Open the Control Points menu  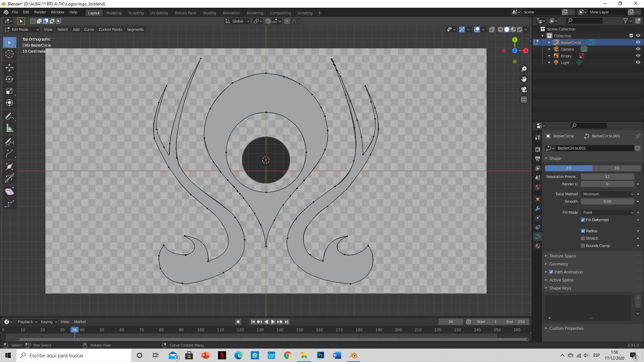click(x=110, y=29)
